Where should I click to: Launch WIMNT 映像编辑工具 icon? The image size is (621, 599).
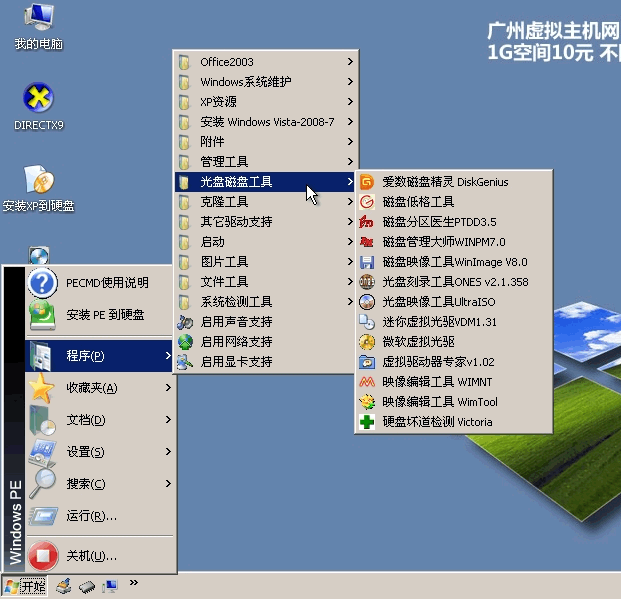pos(367,382)
